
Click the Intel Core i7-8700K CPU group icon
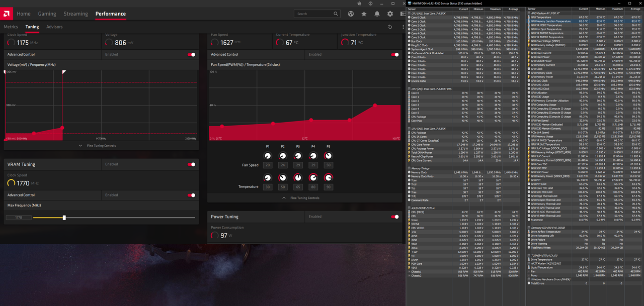[409, 13]
